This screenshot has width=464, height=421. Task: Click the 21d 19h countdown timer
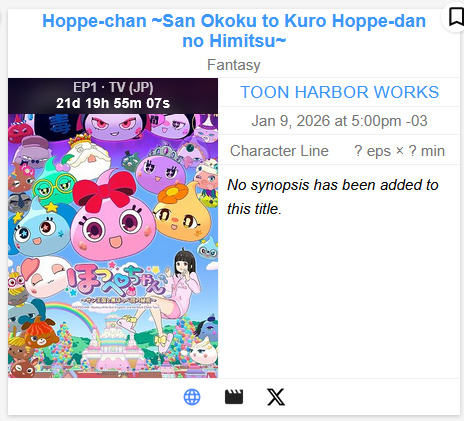113,103
